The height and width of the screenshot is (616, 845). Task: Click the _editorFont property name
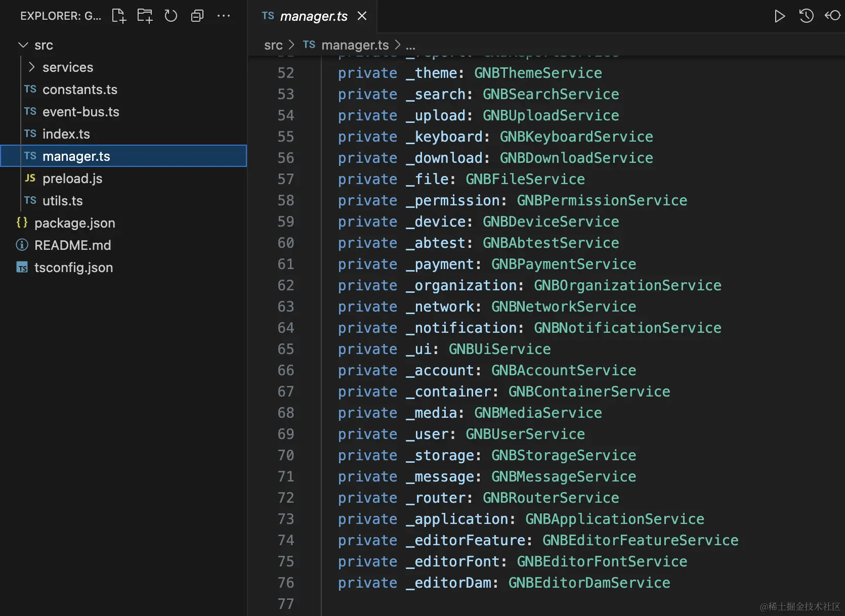point(453,562)
